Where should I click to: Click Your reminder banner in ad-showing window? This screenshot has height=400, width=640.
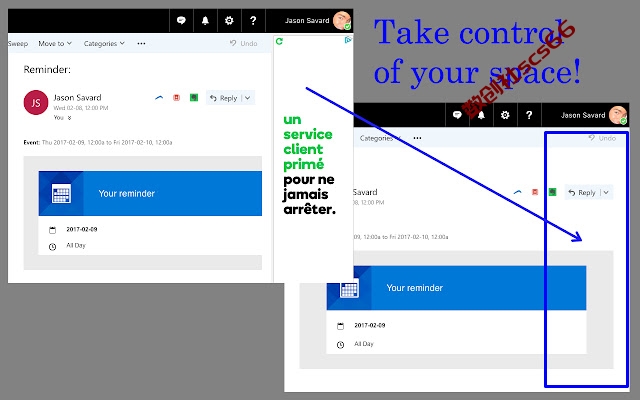[x=150, y=193]
